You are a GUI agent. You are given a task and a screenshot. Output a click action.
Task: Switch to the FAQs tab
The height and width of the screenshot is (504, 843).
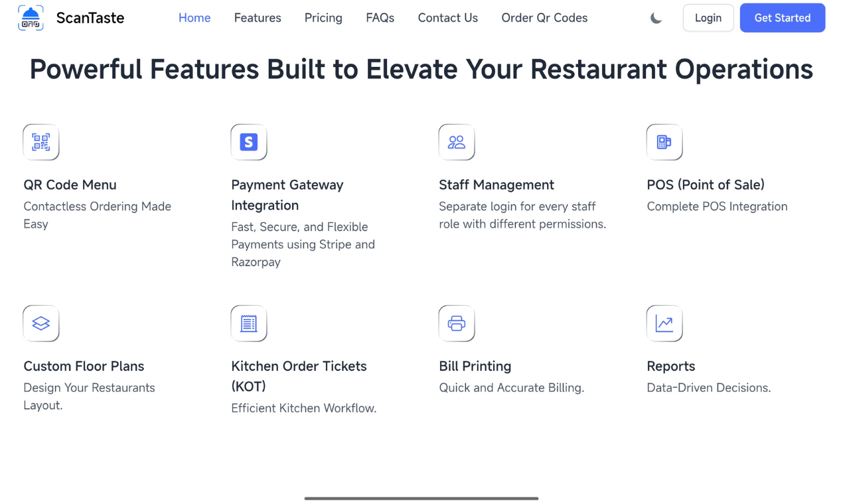(x=380, y=18)
